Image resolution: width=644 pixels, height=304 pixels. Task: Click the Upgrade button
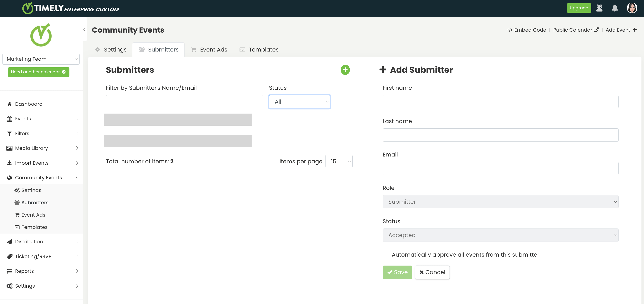click(x=579, y=8)
